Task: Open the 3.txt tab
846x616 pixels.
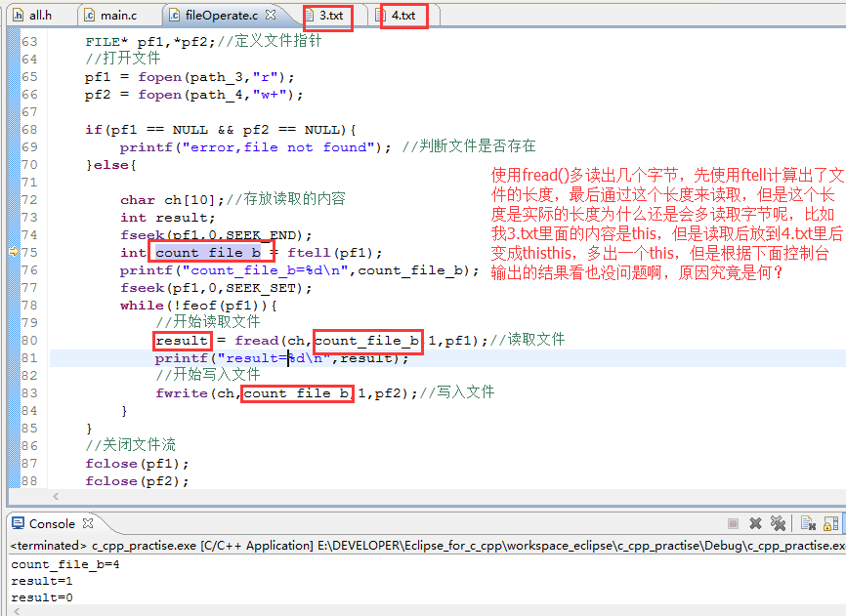Action: pos(331,15)
